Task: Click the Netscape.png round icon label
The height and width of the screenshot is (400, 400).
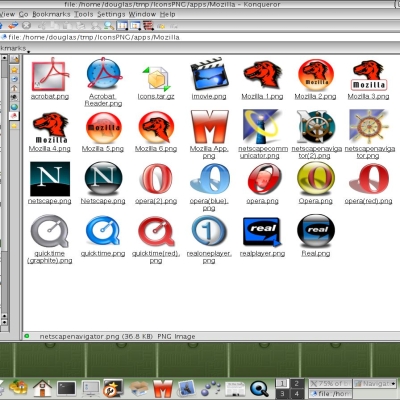Action: click(103, 201)
